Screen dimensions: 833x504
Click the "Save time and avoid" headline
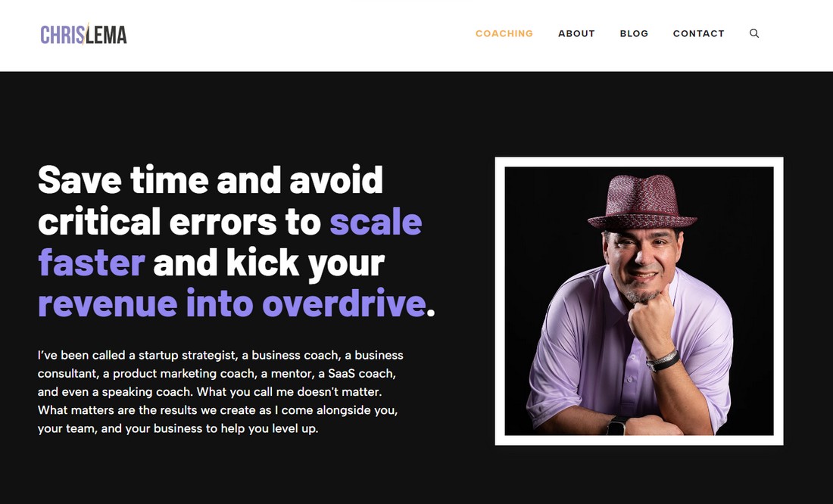click(211, 180)
